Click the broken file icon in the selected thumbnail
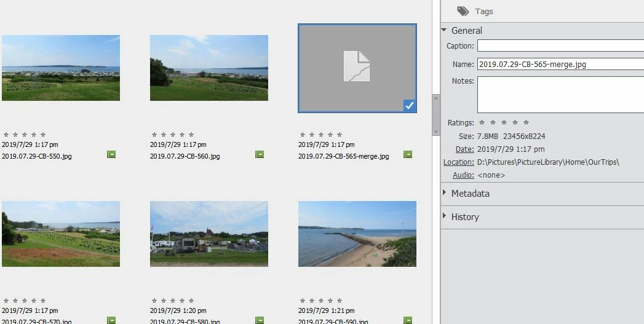This screenshot has height=324, width=644. tap(357, 66)
